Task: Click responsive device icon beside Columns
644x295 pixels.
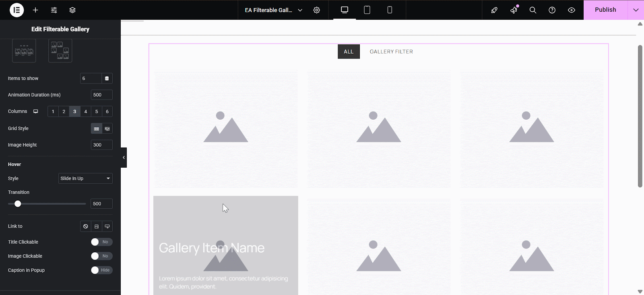Action: click(36, 112)
